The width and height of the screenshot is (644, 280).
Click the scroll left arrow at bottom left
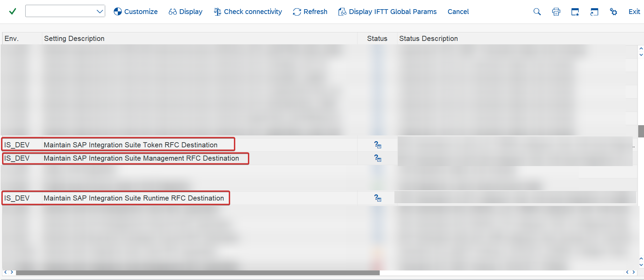pos(5,272)
